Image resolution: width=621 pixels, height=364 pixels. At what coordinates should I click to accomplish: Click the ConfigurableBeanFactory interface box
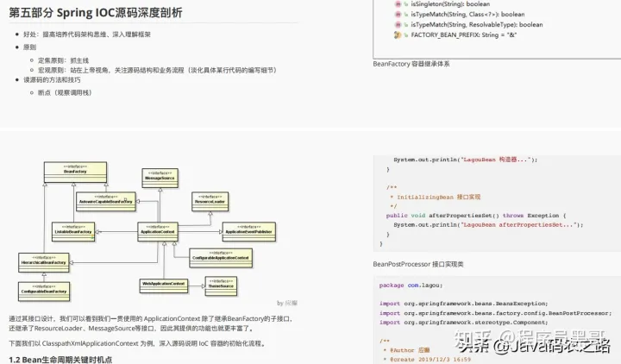[44, 292]
